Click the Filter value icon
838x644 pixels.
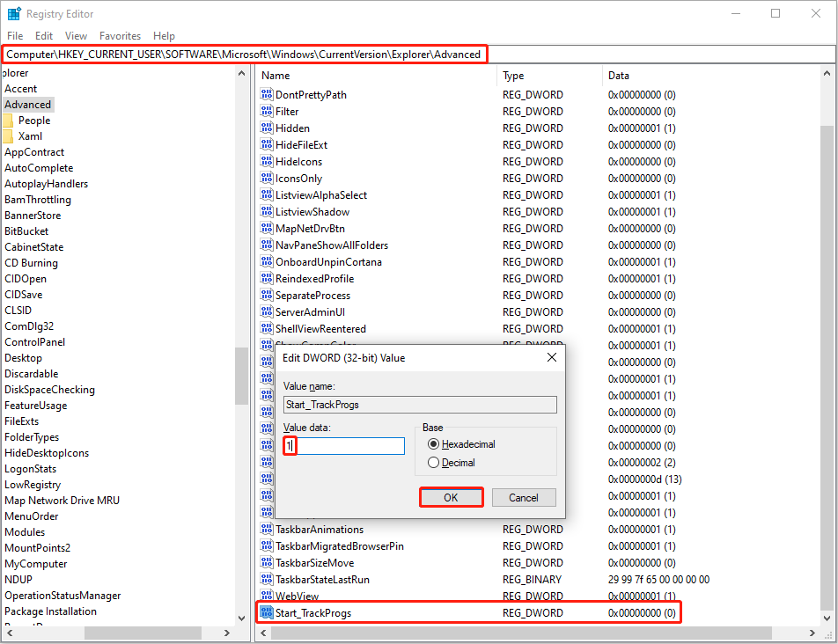(x=267, y=111)
